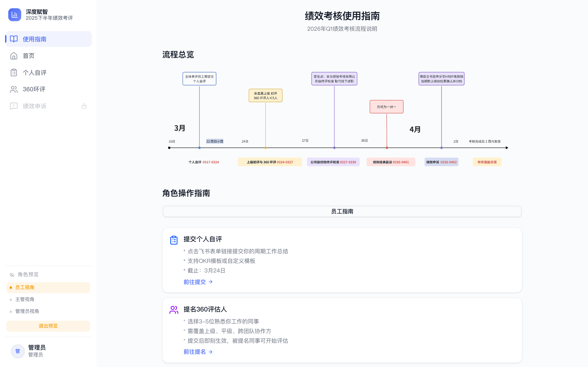588x367 pixels.
Task: Click the 绩效申诉 0330-0402 timeline label
Action: coord(441,162)
